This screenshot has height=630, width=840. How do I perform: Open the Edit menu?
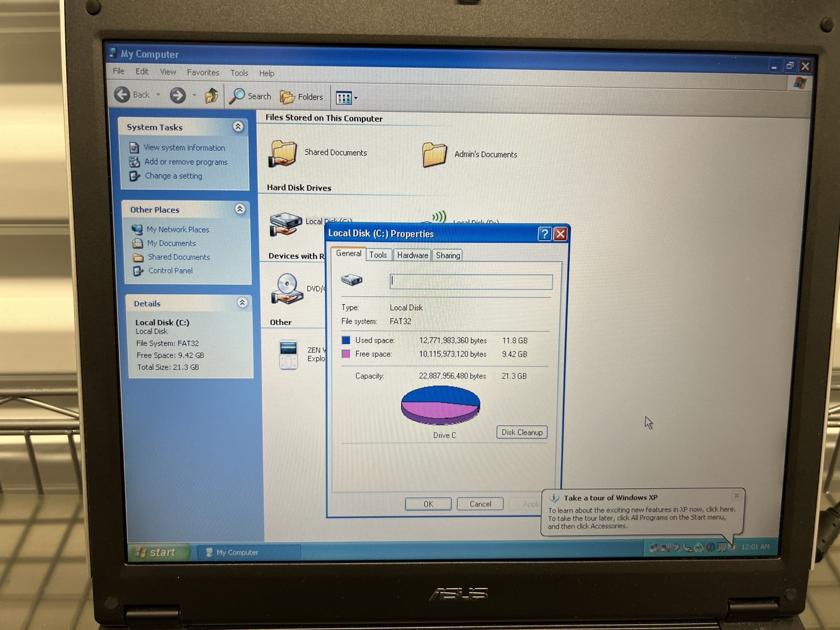coord(142,71)
